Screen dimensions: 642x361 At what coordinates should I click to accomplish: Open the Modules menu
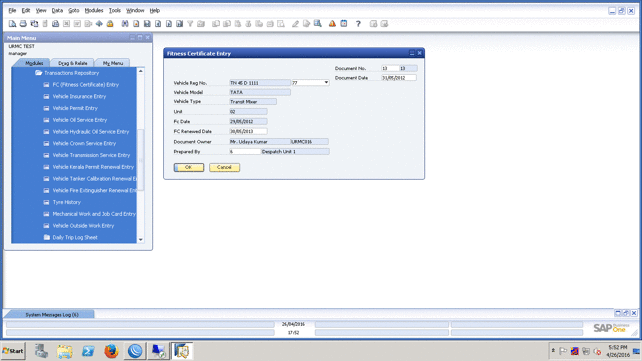(94, 10)
